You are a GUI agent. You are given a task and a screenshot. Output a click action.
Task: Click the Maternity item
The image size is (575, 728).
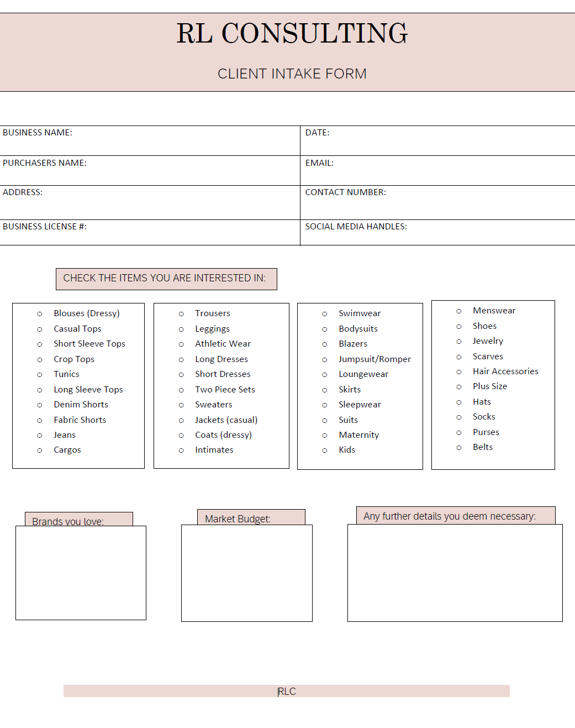pyautogui.click(x=359, y=435)
